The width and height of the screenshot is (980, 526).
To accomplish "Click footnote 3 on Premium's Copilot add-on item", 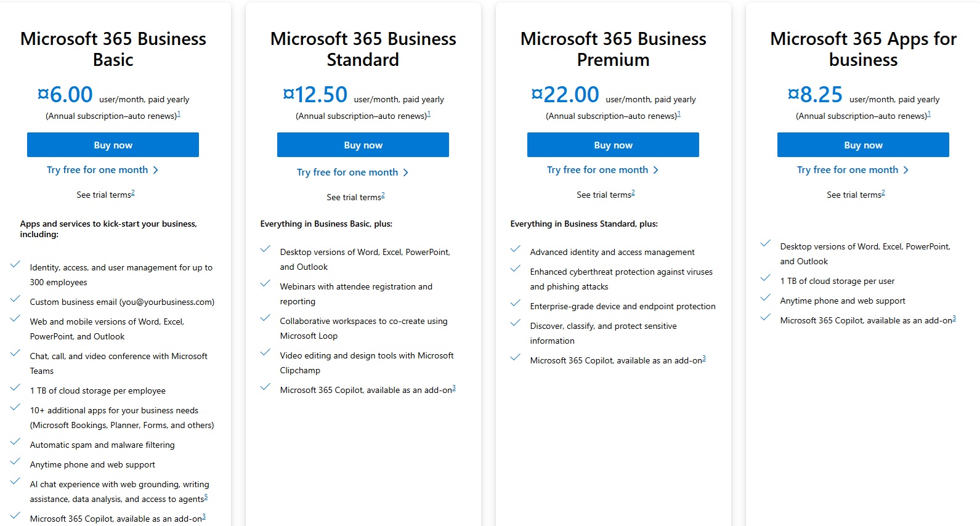I will [x=704, y=358].
